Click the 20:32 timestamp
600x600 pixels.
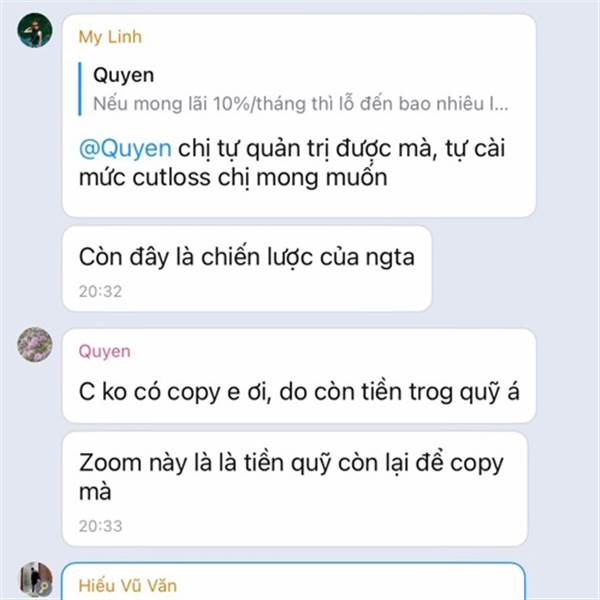coord(100,292)
